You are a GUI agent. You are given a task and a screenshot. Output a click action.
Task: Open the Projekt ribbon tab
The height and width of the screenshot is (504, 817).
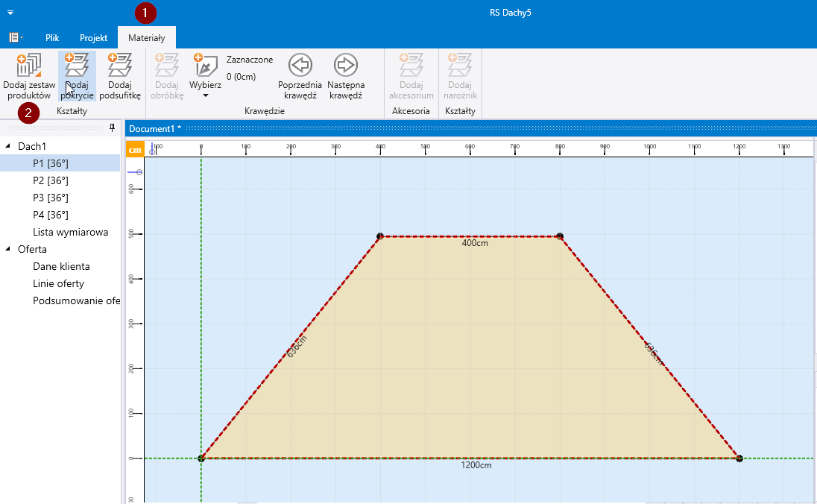point(94,37)
